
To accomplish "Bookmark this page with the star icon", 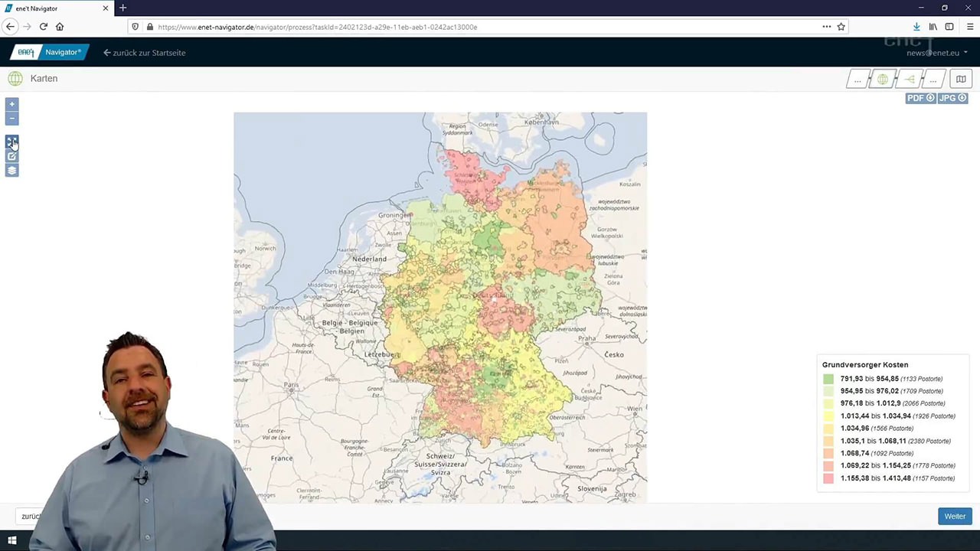I will 841,27.
